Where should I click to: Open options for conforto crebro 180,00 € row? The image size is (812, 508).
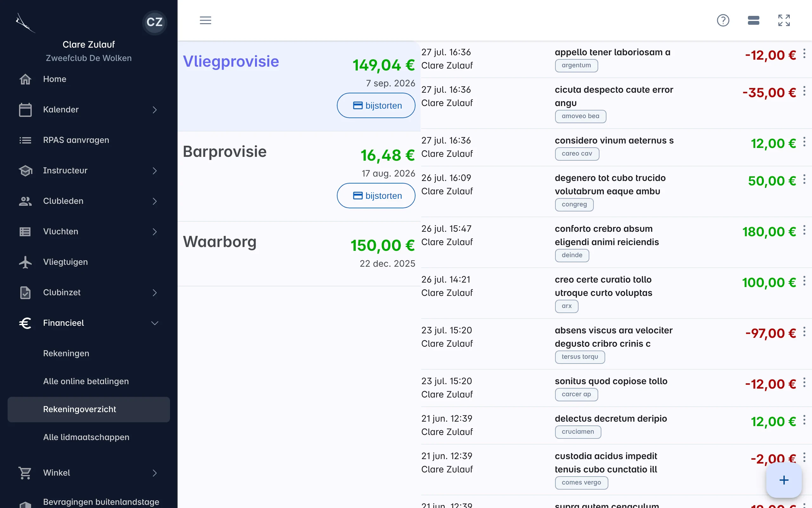pyautogui.click(x=804, y=230)
